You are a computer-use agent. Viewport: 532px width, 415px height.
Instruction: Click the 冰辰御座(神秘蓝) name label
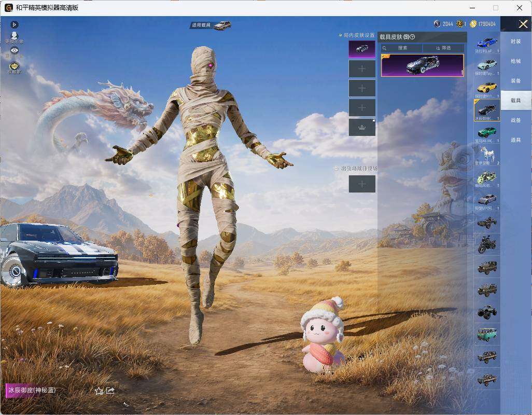pyautogui.click(x=32, y=390)
